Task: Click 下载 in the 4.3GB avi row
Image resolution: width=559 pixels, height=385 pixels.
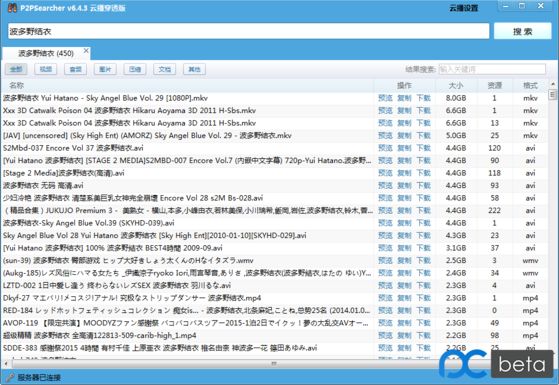Action: click(424, 235)
